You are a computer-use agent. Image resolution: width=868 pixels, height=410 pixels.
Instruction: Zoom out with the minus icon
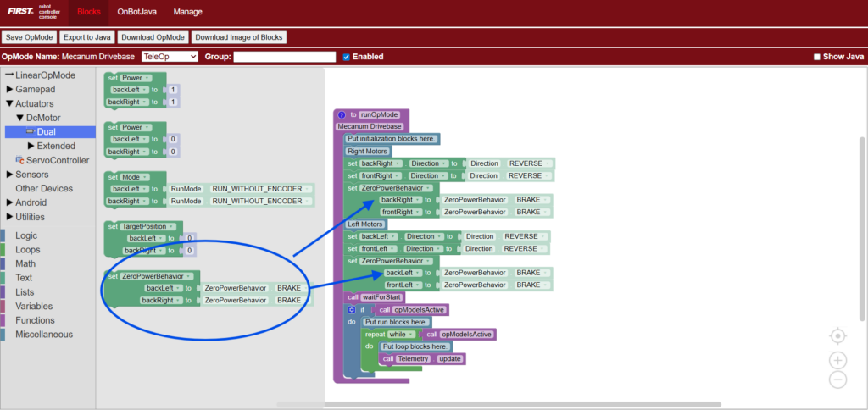click(x=838, y=380)
